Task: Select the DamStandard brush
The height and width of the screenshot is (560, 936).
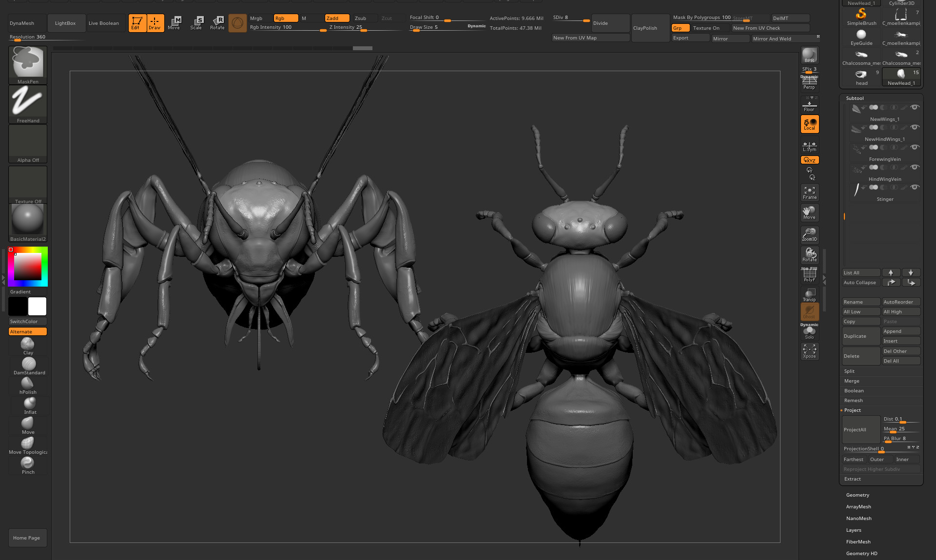Action: pos(29,367)
